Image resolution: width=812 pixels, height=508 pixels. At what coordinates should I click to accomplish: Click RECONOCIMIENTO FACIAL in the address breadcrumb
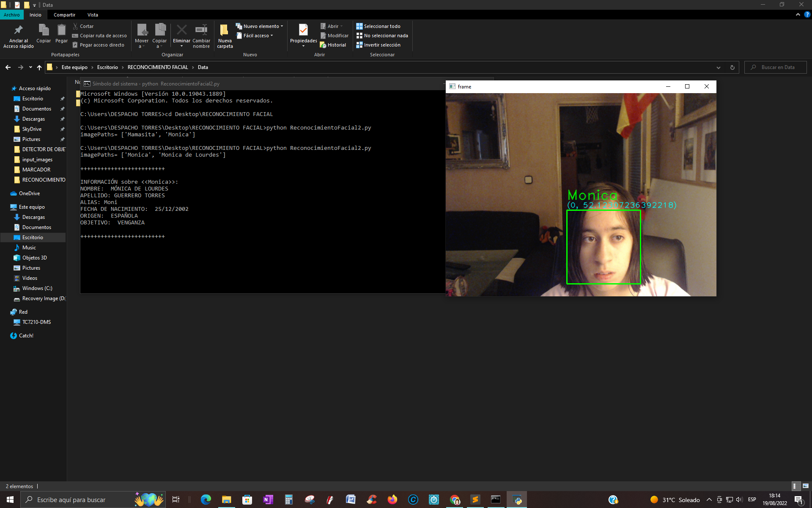tap(157, 67)
